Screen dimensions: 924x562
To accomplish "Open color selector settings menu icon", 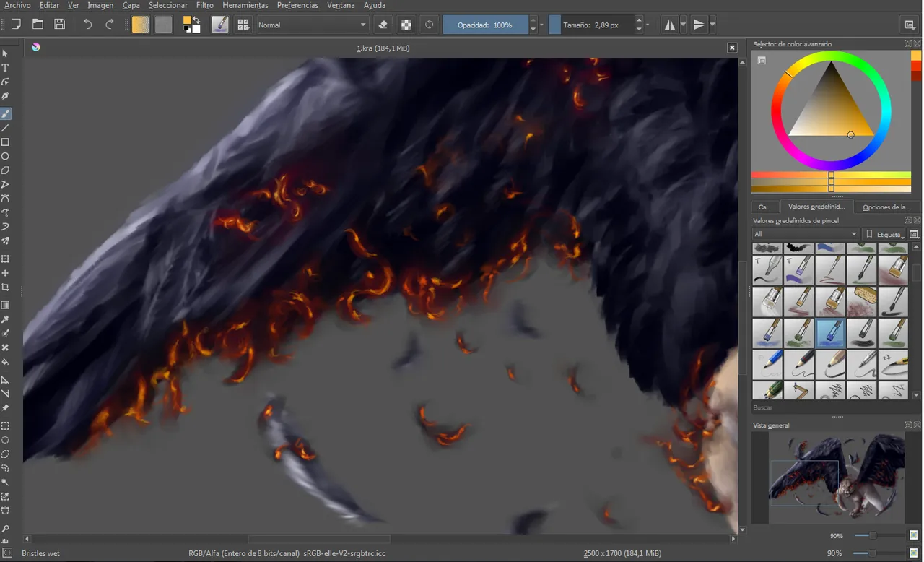I will tap(761, 61).
